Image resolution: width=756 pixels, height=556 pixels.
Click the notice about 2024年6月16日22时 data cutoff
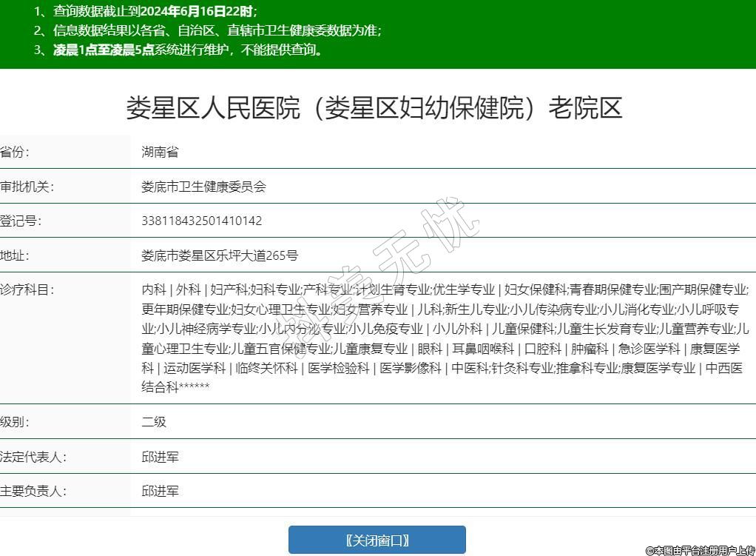click(x=146, y=11)
